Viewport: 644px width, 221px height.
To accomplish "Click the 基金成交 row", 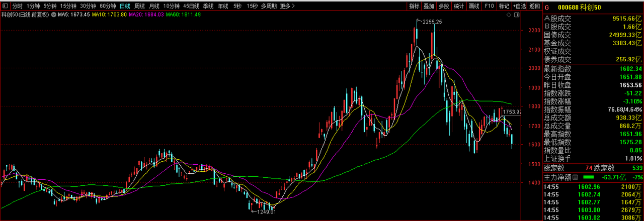I will 593,43.
